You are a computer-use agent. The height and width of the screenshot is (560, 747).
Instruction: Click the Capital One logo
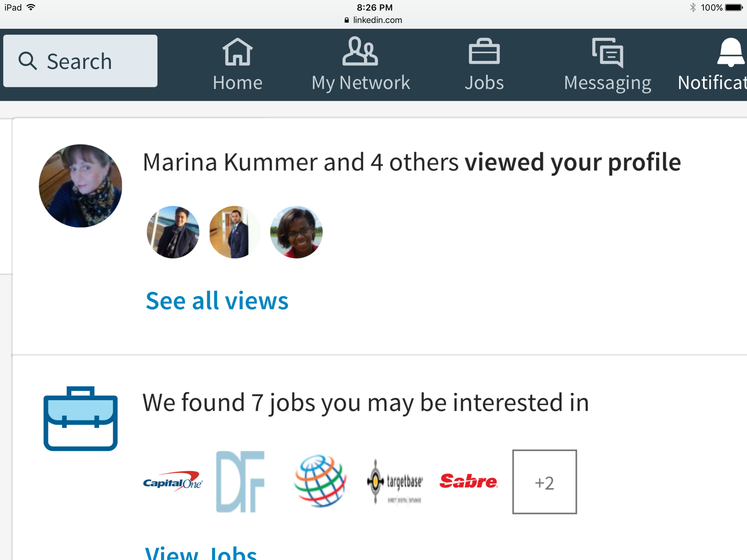[173, 482]
